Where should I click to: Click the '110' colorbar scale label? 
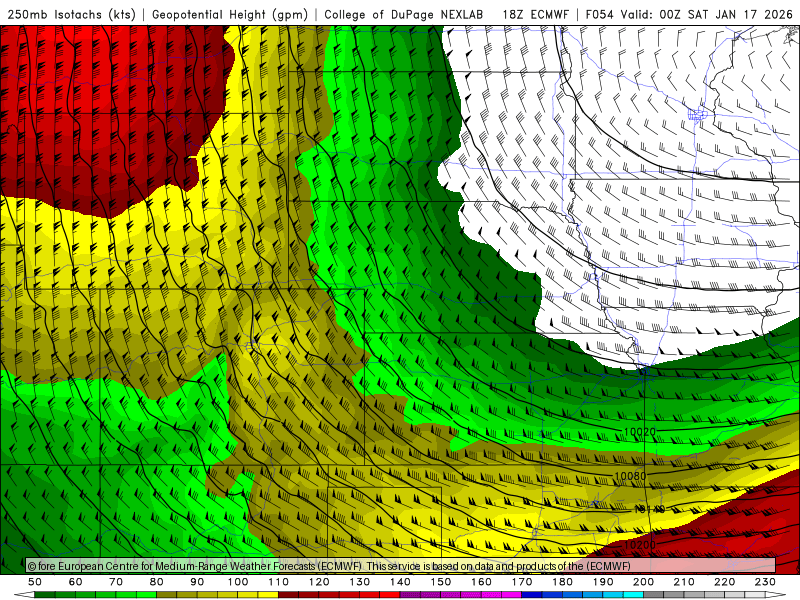click(x=279, y=582)
